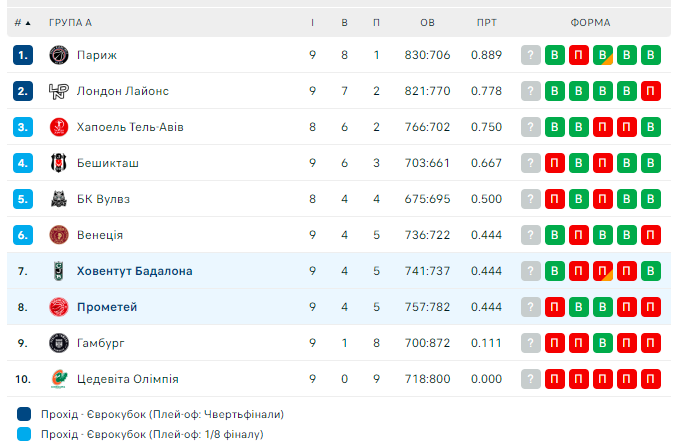674x446 pixels.
Task: Click the Венеція team logo
Action: (58, 235)
